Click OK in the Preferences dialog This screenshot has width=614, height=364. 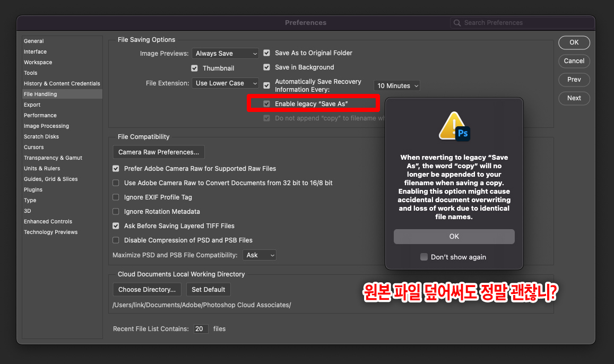(x=574, y=42)
